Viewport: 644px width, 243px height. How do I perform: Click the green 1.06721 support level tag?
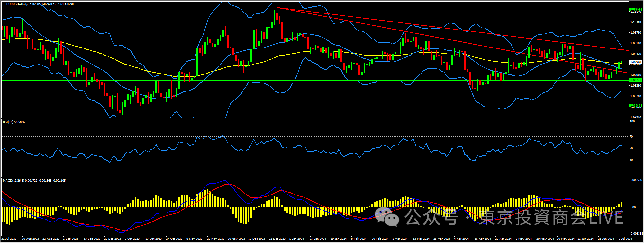pyautogui.click(x=636, y=80)
